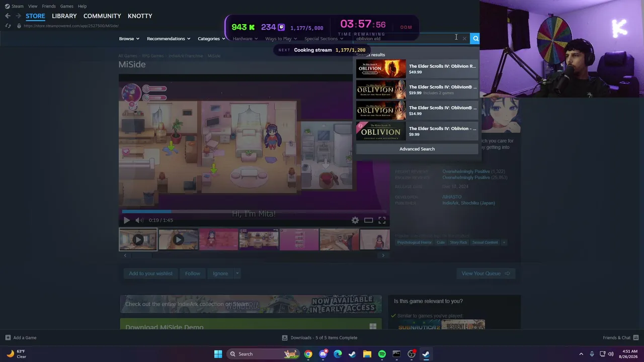Clear the store search text with the X
This screenshot has height=362, width=644.
[464, 38]
